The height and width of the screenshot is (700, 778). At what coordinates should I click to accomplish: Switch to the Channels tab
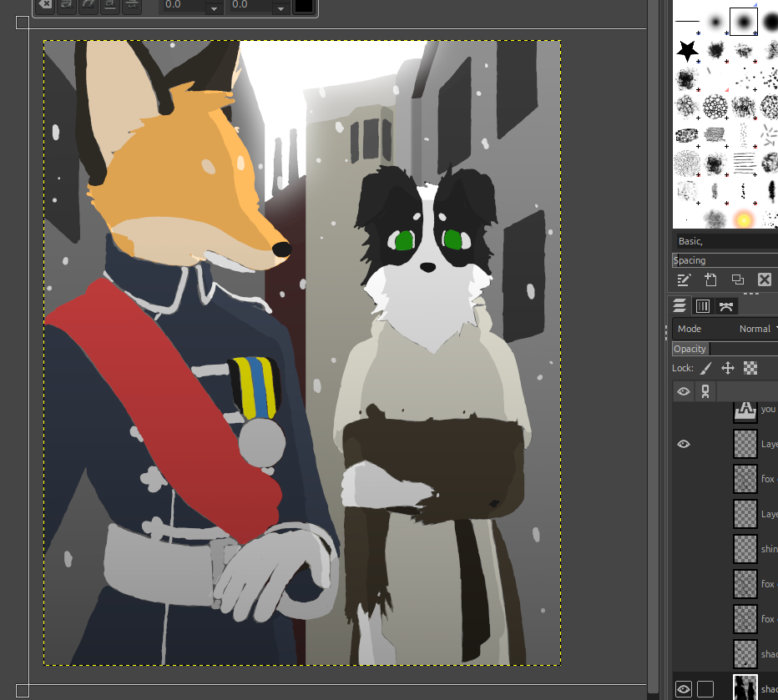(x=703, y=306)
